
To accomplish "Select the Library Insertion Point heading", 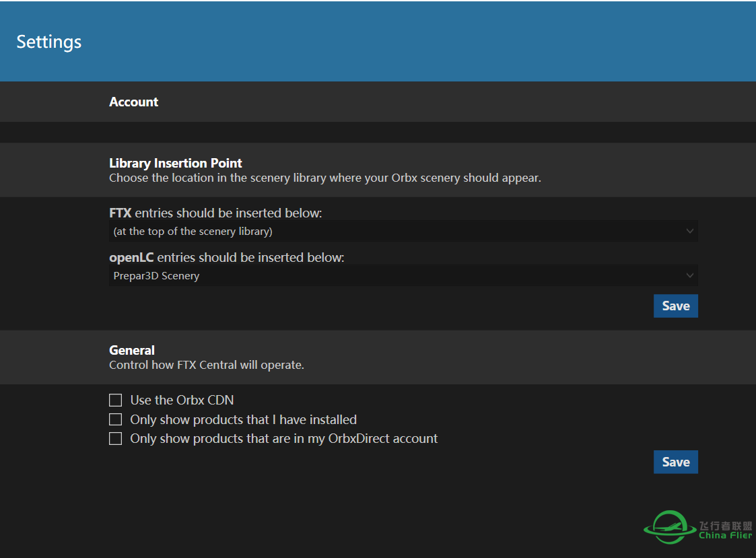I will [x=176, y=164].
